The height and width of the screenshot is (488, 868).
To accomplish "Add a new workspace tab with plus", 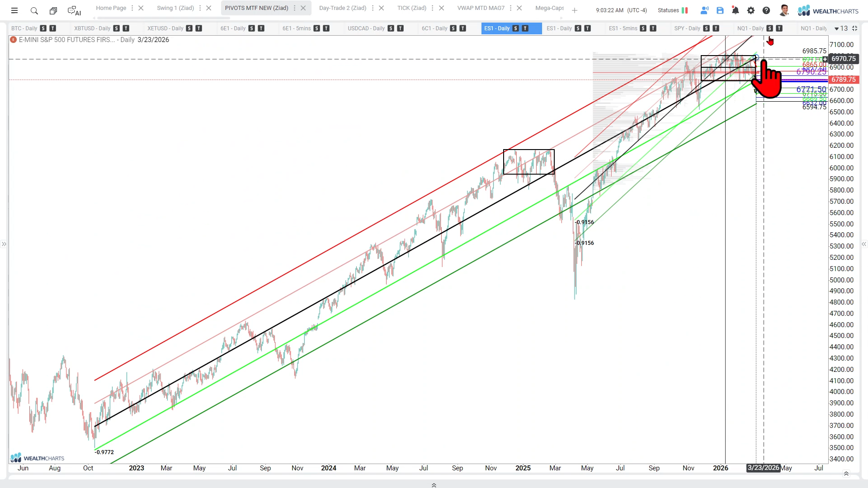I will pos(575,10).
